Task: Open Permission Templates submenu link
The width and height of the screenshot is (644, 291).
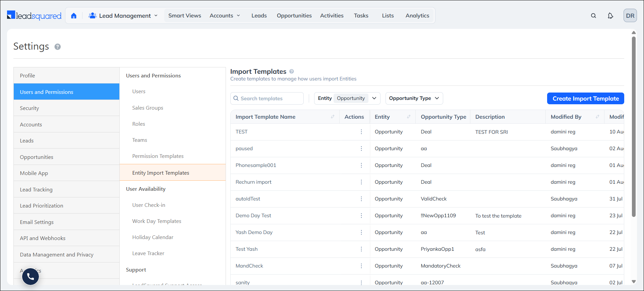Action: coord(158,156)
